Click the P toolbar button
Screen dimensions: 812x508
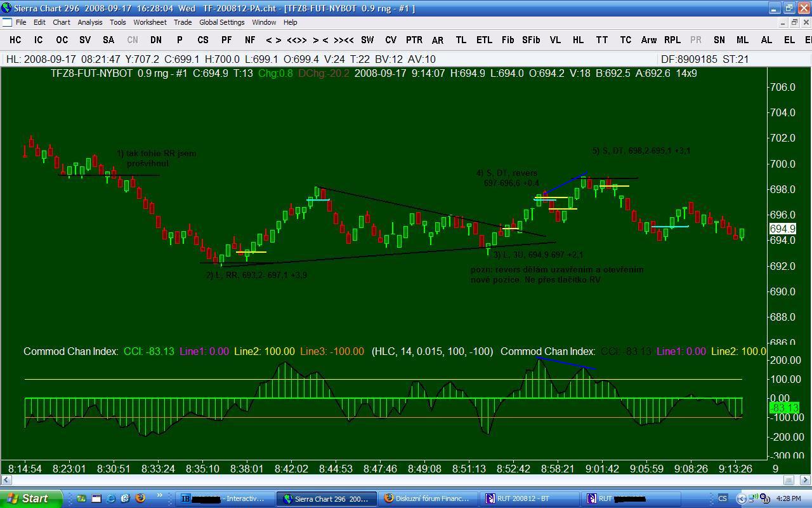point(180,39)
